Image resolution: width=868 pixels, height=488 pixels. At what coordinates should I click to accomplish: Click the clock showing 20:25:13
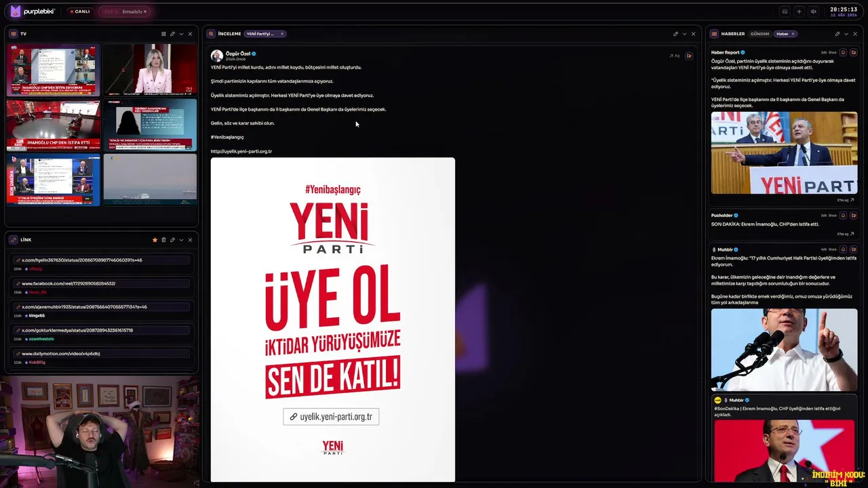coord(844,9)
